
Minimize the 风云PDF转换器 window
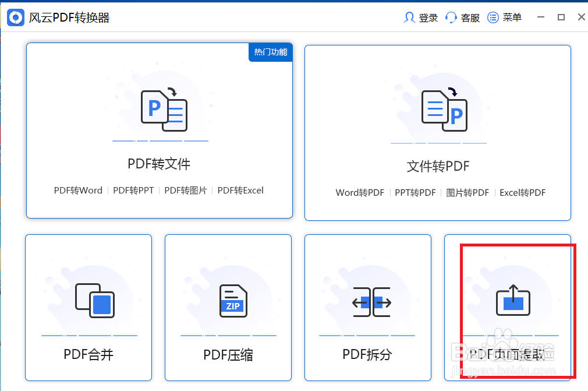[x=541, y=17]
